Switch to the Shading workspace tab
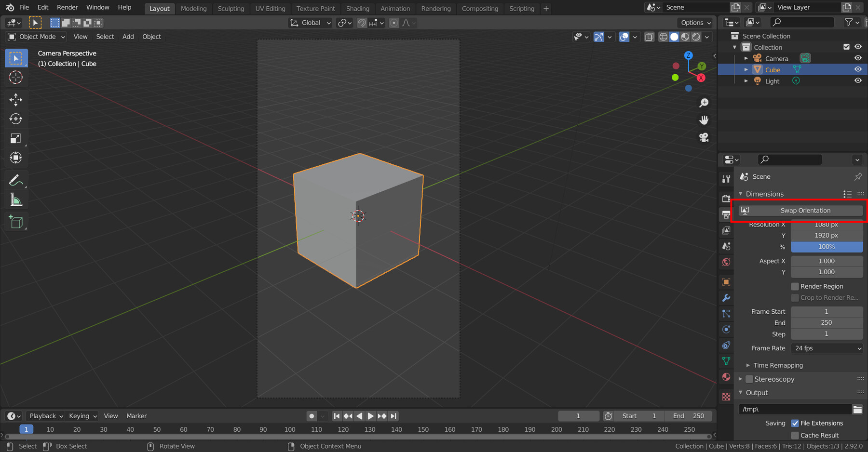868x452 pixels. pos(358,8)
